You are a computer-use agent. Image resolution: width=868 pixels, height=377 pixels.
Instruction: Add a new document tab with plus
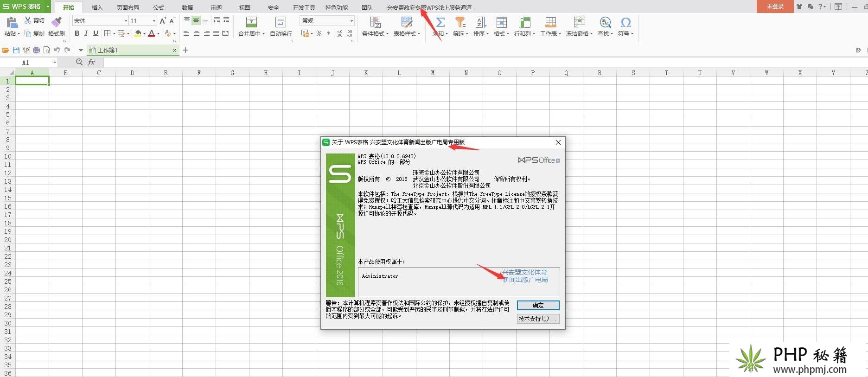coord(185,50)
